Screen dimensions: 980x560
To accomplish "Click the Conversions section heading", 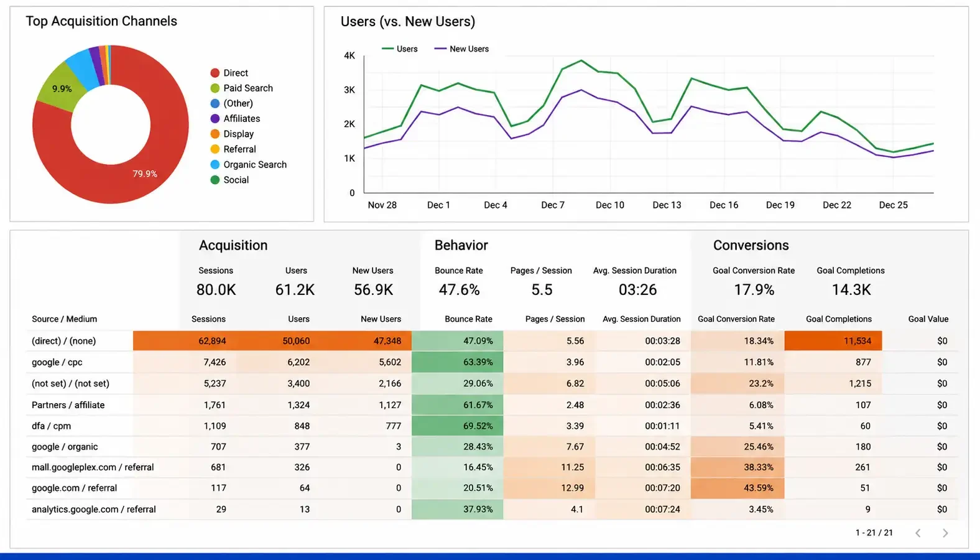I will [x=751, y=246].
